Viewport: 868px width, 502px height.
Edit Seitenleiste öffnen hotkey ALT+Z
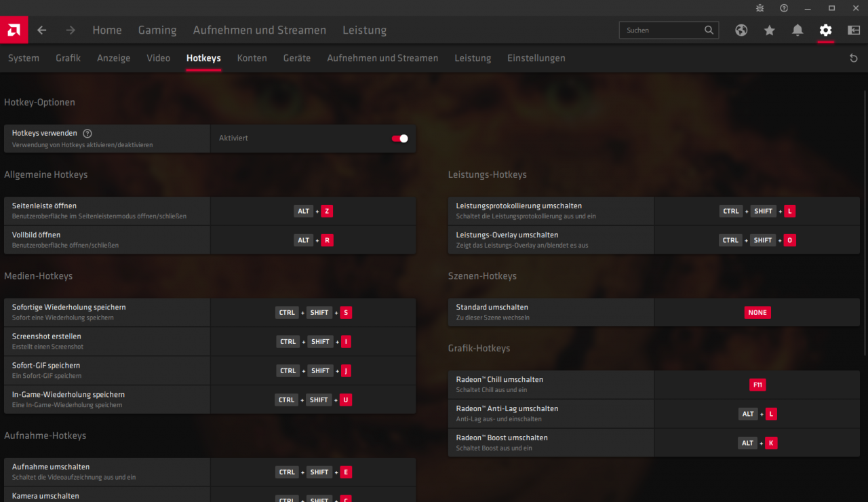coord(313,211)
